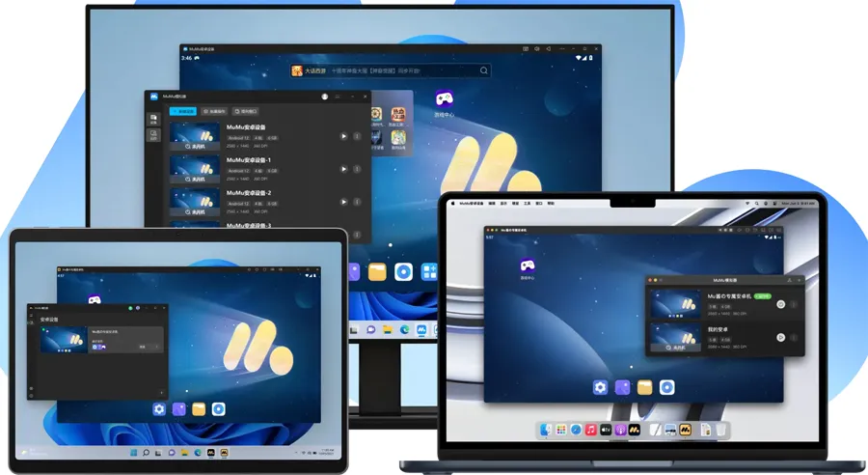The image size is (868, 475).
Task: Open Music app in the macOS dock
Action: [591, 430]
